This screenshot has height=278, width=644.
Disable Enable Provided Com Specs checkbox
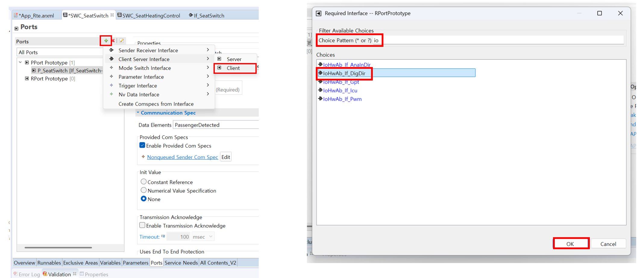143,145
